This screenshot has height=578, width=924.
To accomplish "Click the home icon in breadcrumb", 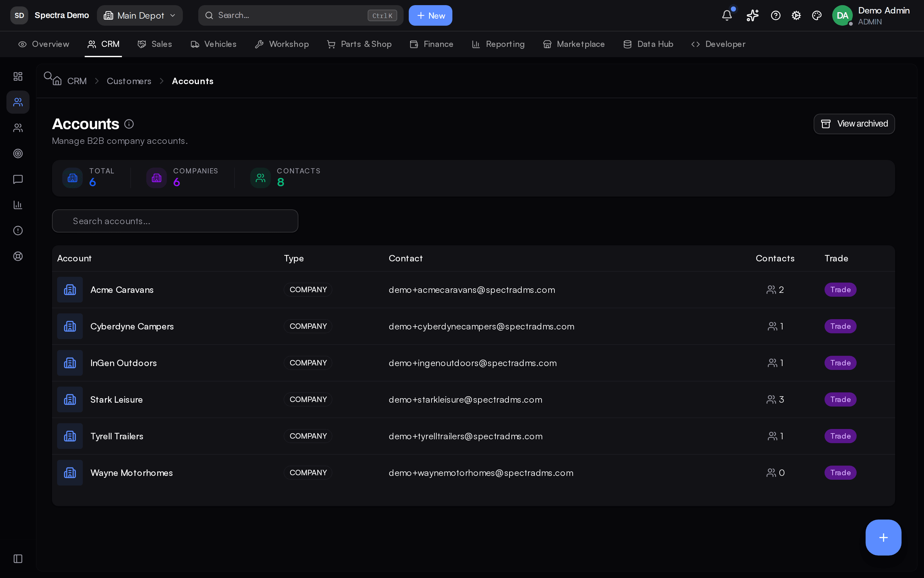I will (57, 81).
